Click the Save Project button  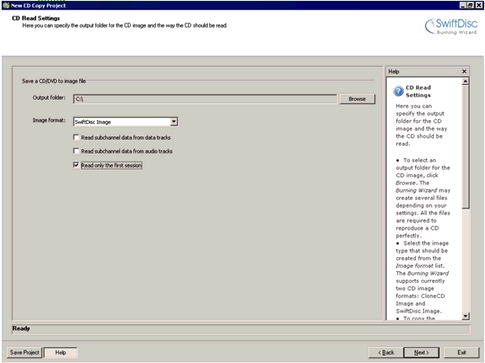tap(25, 352)
